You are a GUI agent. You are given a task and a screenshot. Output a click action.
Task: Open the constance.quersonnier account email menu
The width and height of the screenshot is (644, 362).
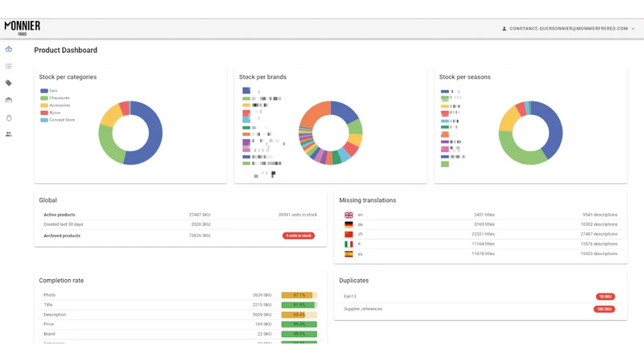point(568,29)
